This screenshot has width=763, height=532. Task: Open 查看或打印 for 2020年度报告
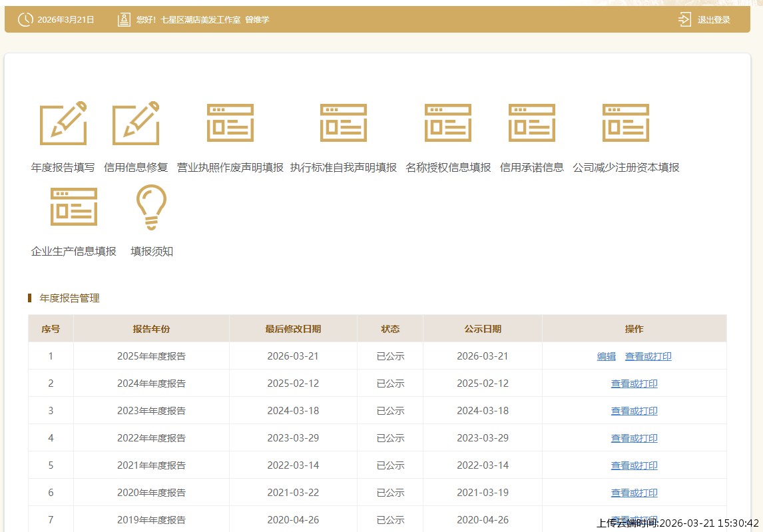[634, 492]
